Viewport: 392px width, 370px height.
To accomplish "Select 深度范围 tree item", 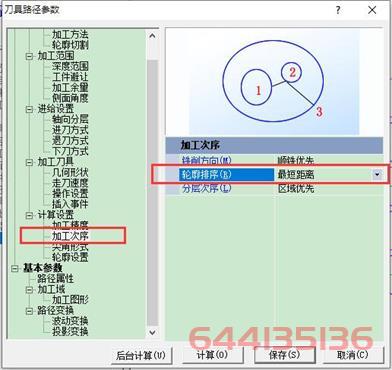I will (70, 66).
